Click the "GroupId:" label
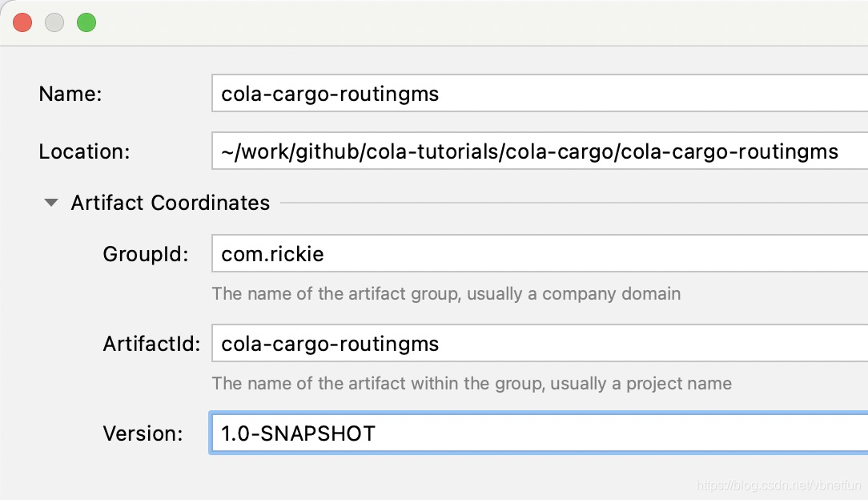This screenshot has width=868, height=500. click(x=145, y=255)
